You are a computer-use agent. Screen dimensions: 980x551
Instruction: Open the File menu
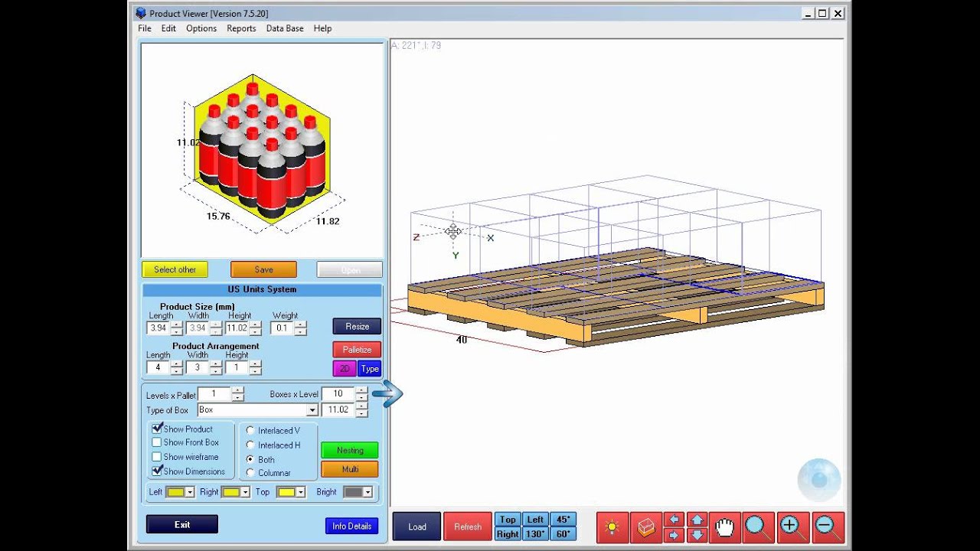click(145, 28)
